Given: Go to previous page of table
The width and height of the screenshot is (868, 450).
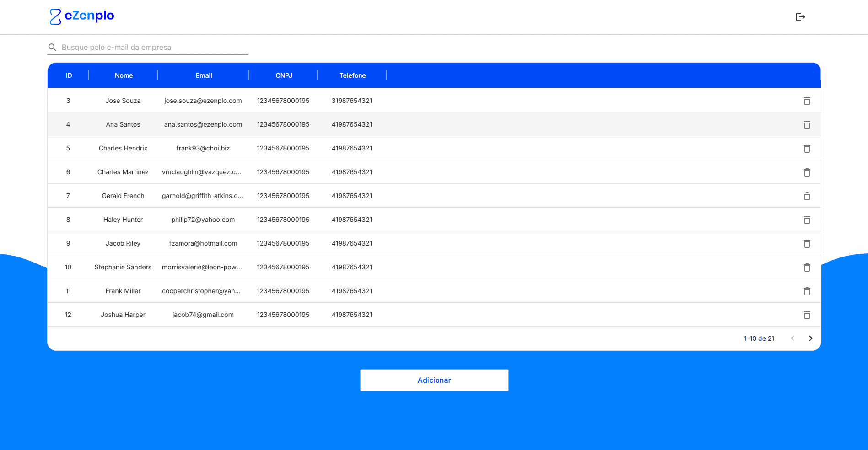Looking at the screenshot, I should 793,338.
